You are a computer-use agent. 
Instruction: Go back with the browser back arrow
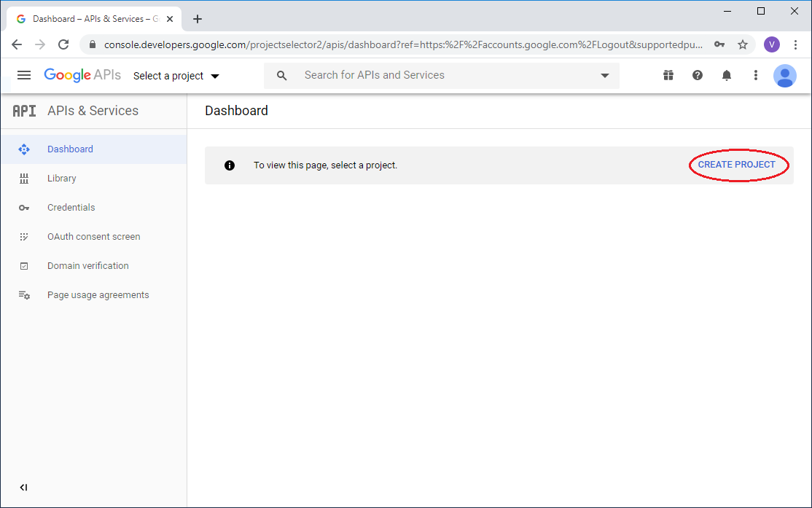17,44
